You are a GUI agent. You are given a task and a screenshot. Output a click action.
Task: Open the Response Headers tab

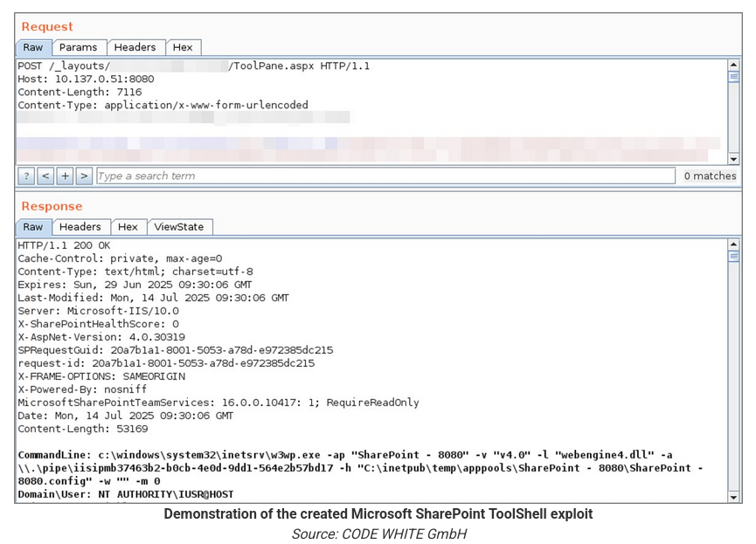80,227
